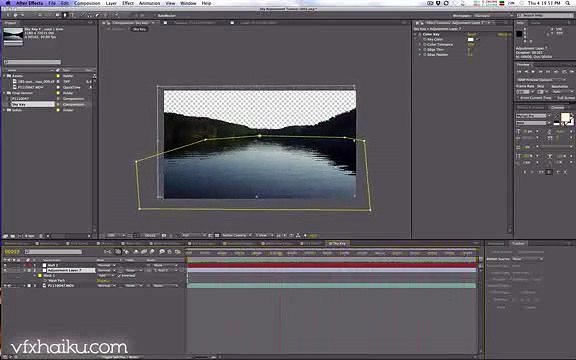The height and width of the screenshot is (360, 576).
Task: Enable frame blending for timeline
Action: [144, 252]
